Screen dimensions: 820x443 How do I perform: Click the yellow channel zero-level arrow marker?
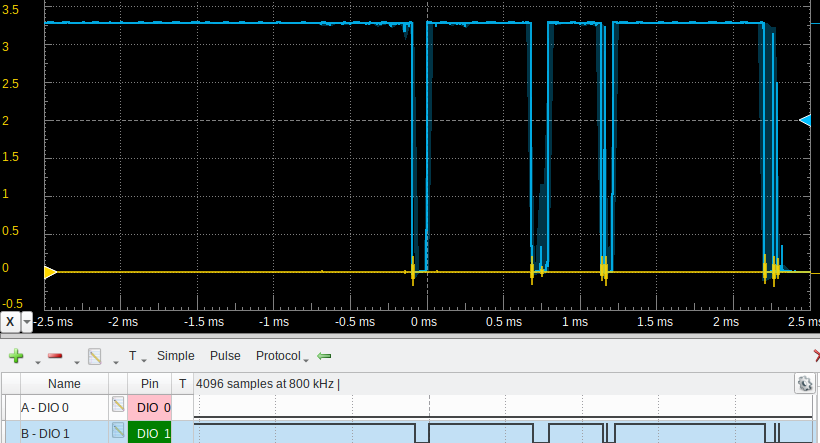tap(51, 272)
